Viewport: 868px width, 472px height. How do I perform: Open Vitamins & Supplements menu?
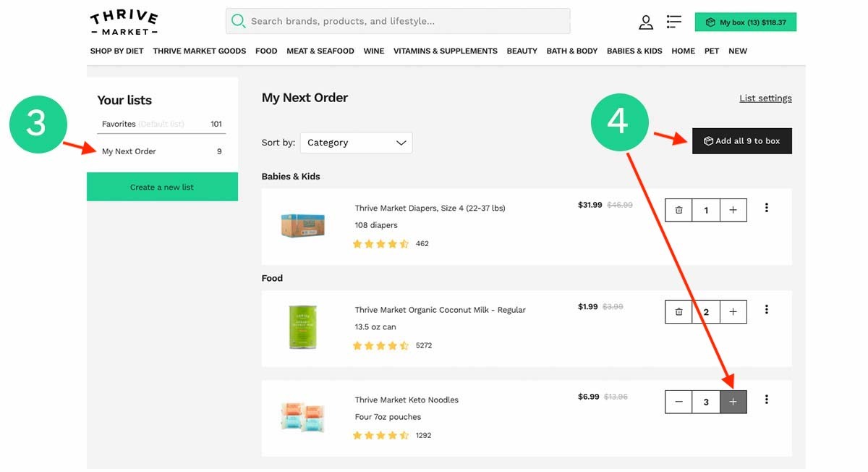446,51
